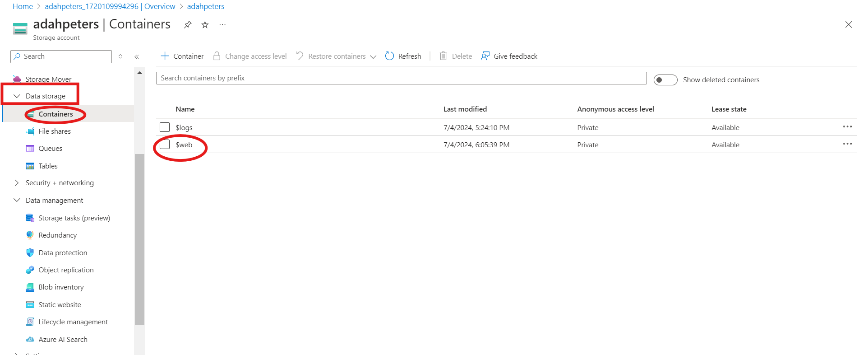Open Give feedback
The height and width of the screenshot is (355, 868).
[x=509, y=56]
